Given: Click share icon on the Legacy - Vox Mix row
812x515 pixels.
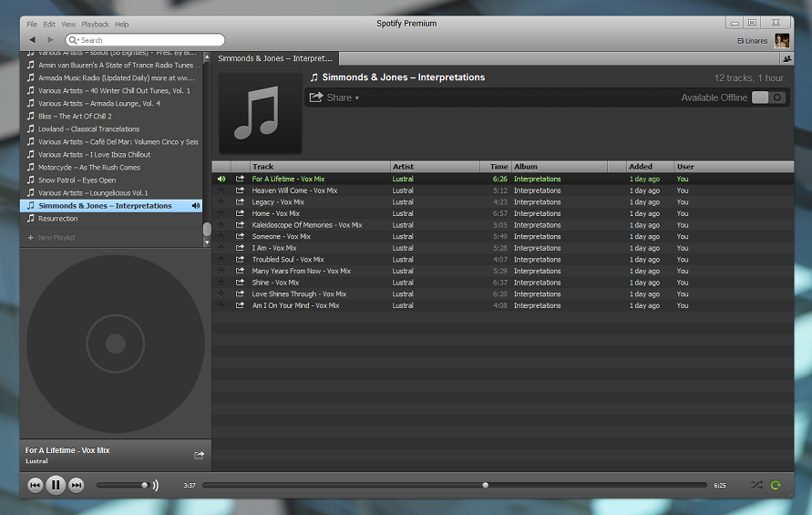Looking at the screenshot, I should (x=240, y=201).
